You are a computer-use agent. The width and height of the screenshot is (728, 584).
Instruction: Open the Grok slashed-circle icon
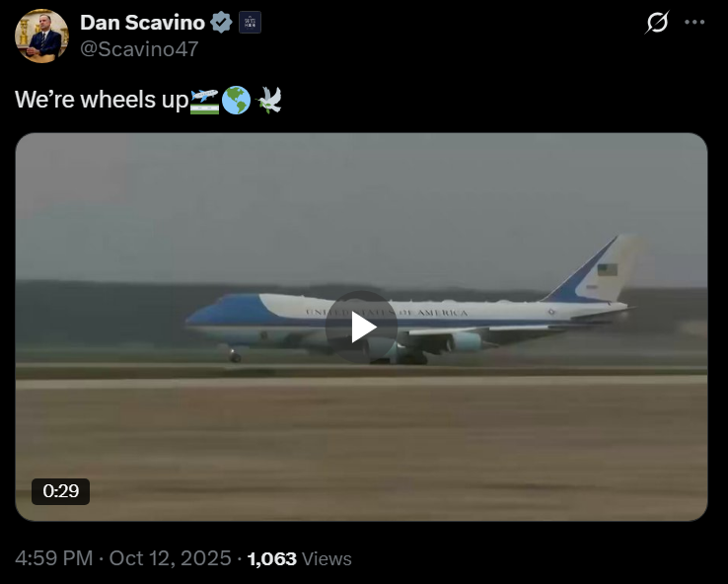pyautogui.click(x=657, y=22)
